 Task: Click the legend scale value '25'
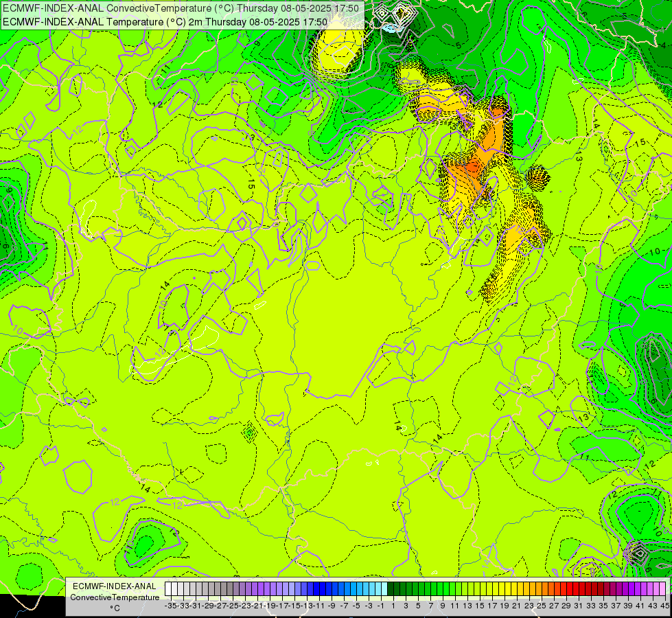coord(542,606)
